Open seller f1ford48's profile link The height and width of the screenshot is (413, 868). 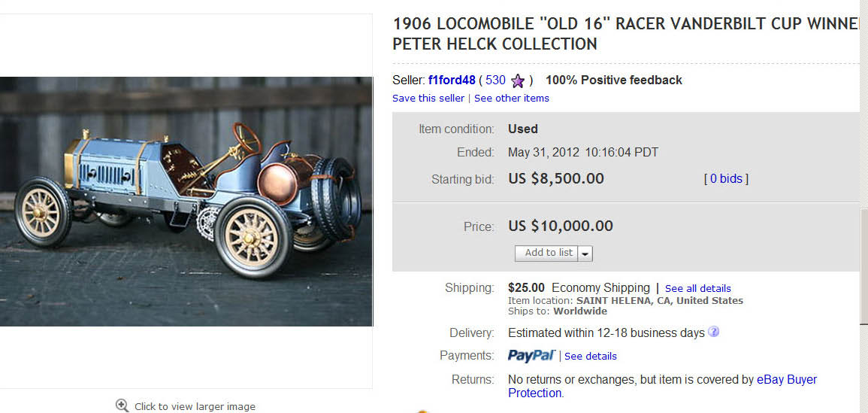point(452,80)
